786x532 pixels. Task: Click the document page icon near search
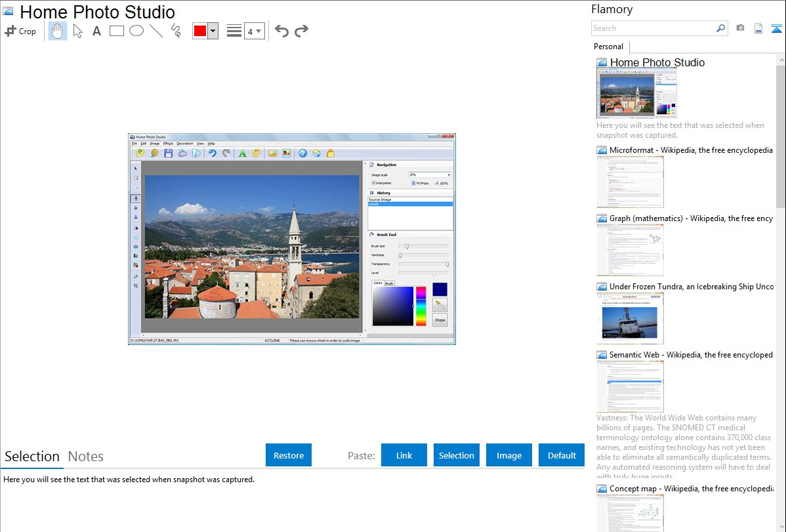[758, 28]
